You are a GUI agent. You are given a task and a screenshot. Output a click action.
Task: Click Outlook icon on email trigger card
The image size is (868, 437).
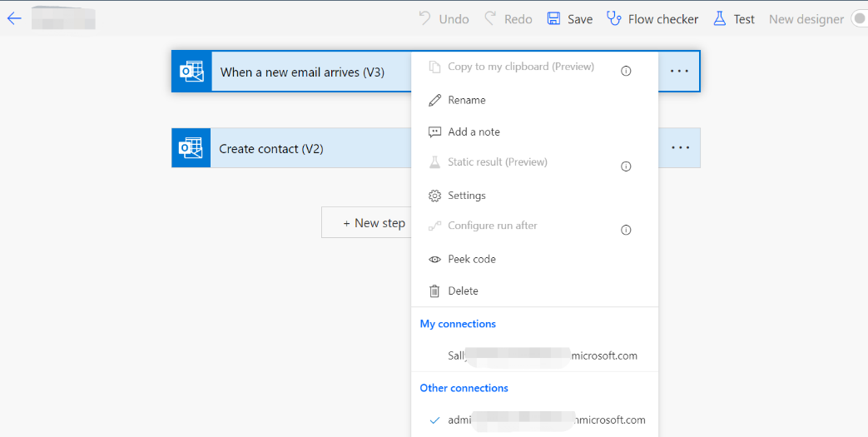191,72
